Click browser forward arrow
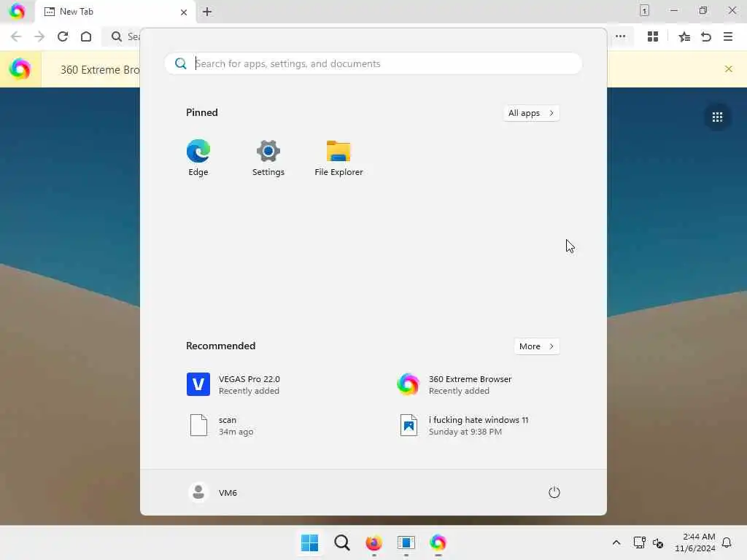The image size is (747, 560). [x=39, y=36]
